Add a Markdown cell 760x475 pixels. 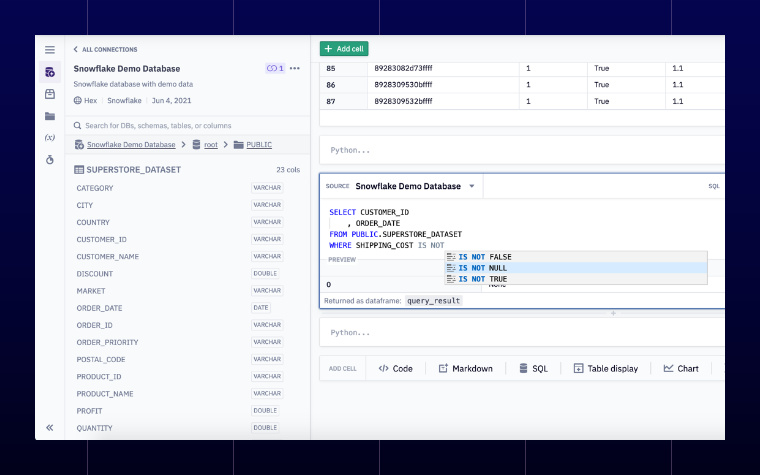[465, 368]
